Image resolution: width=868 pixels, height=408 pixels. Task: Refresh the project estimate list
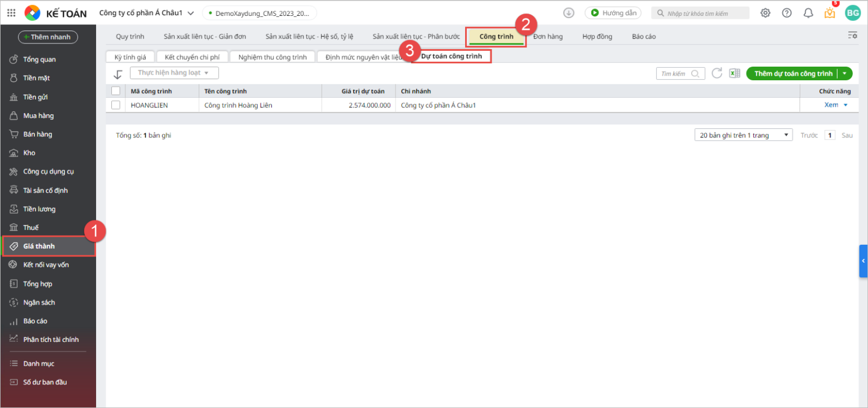[717, 73]
